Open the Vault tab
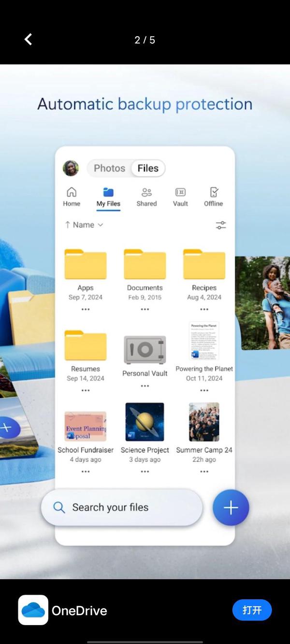 180,197
